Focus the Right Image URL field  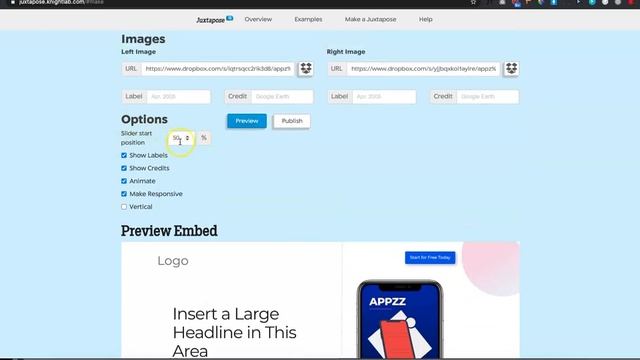(423, 69)
